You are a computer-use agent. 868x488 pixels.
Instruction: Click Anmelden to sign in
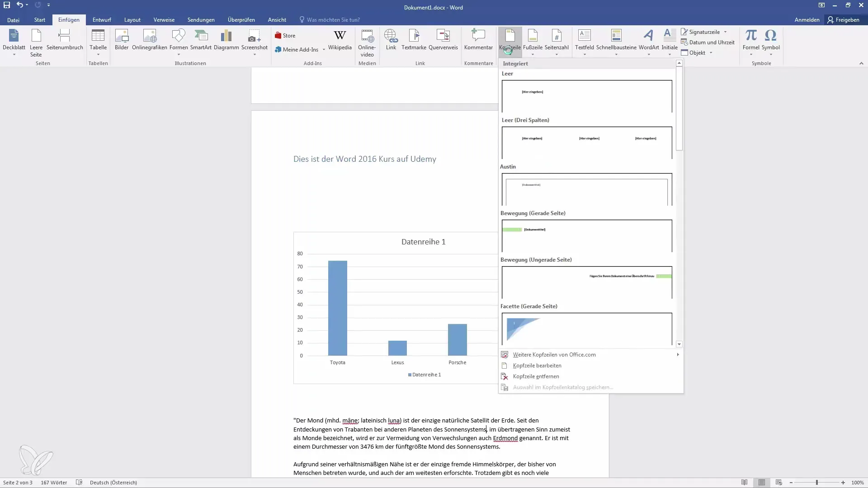pos(807,20)
